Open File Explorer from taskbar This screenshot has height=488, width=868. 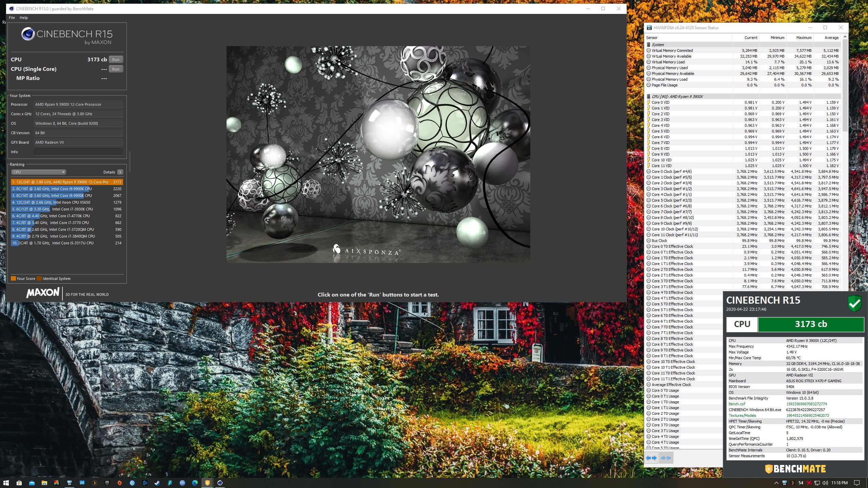coord(44,483)
